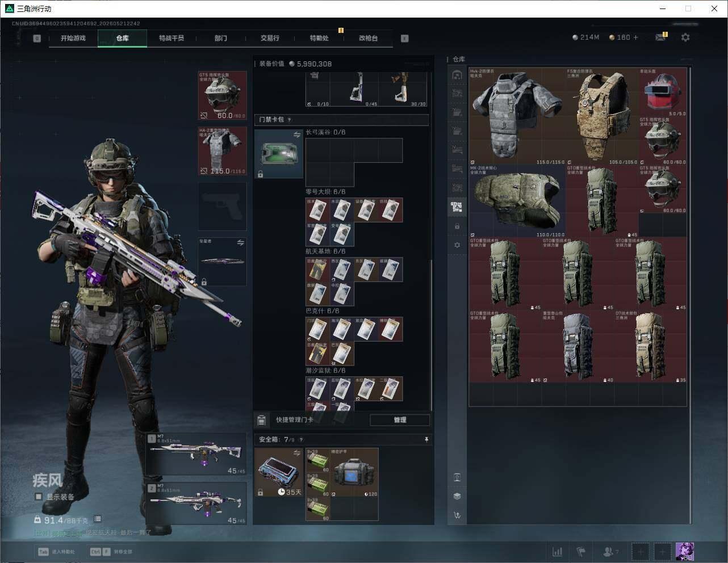Click the lock icon on the keycard case
The image size is (728, 563).
(x=260, y=174)
